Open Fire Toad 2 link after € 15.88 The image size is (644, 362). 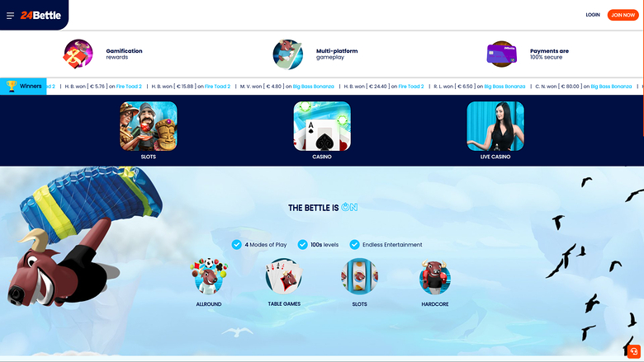tap(218, 87)
